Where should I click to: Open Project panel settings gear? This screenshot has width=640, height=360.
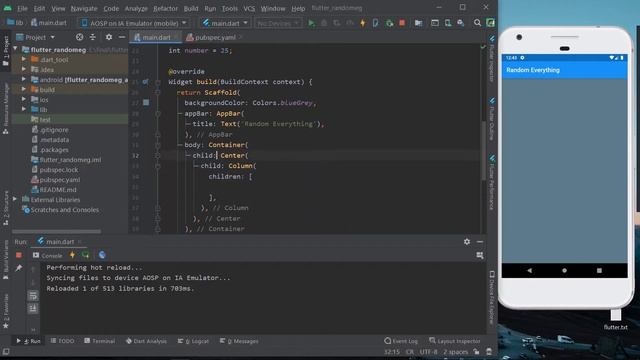pos(109,37)
